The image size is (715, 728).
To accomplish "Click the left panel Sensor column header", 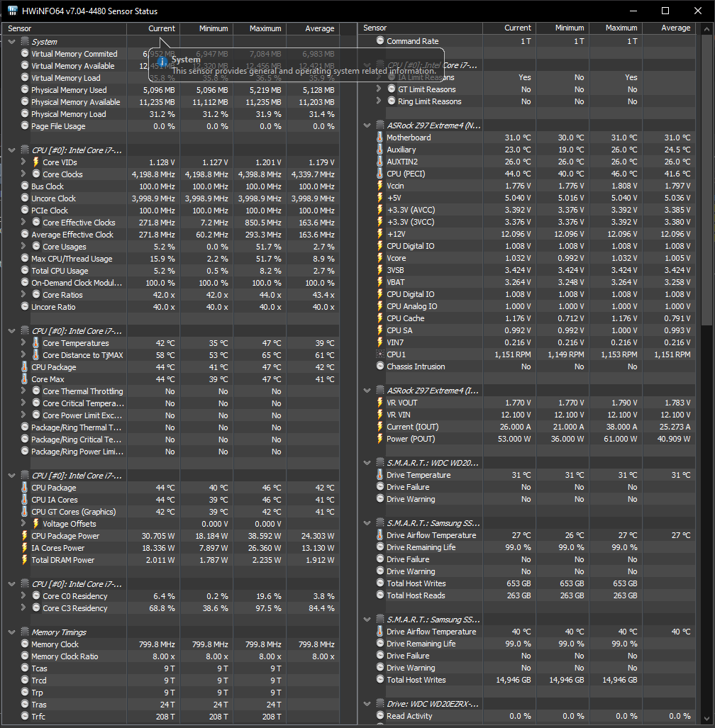I will point(64,28).
